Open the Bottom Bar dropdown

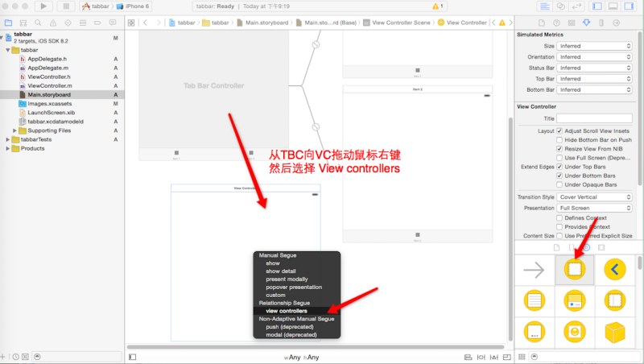click(594, 89)
